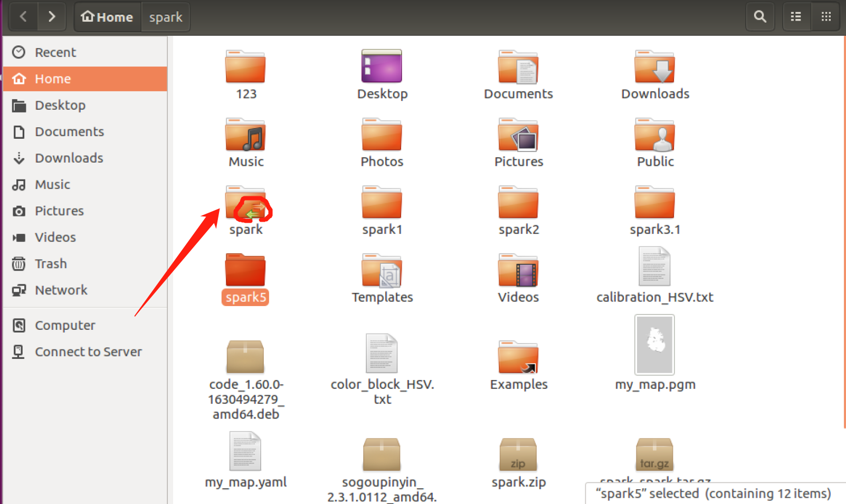Click the vertical scrollbar of the file view

[844, 232]
